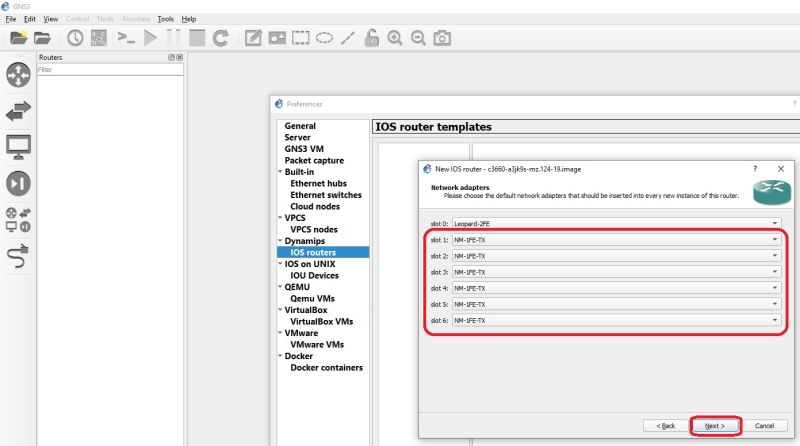Open the View menu

[x=51, y=19]
